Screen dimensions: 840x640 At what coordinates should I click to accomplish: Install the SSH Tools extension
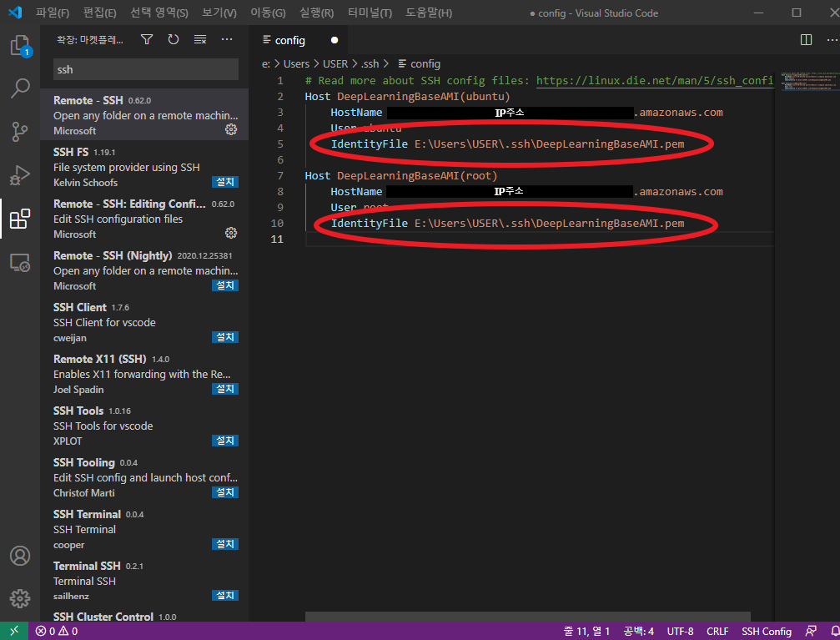pos(225,441)
